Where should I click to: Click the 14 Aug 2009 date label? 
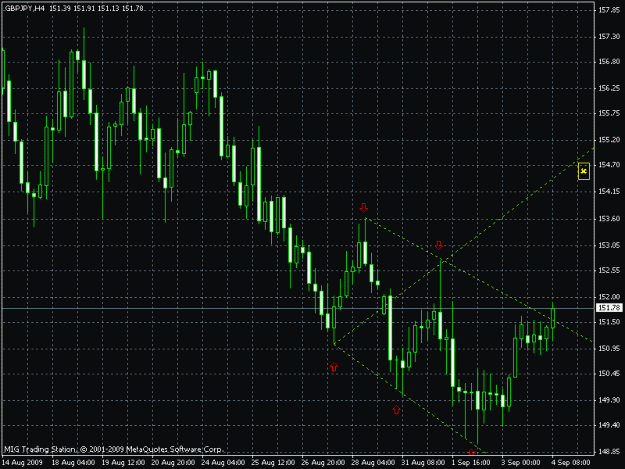[x=22, y=463]
